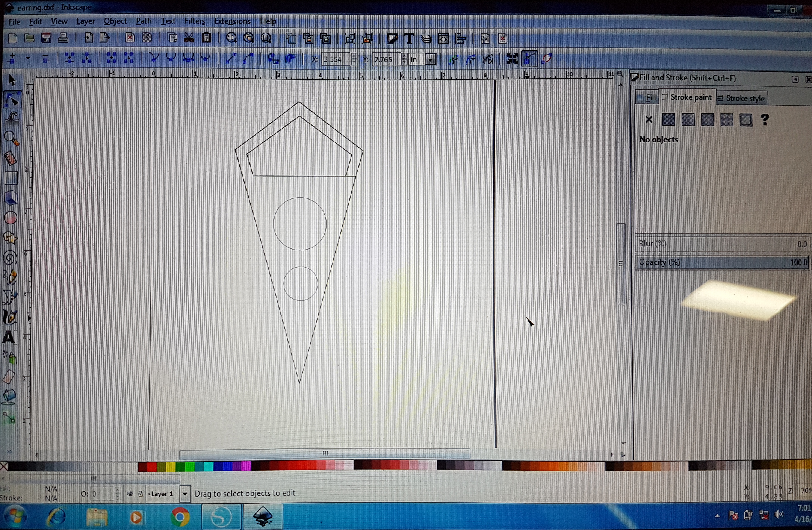Switch to the Fill tab
Viewport: 812px width, 530px height.
647,98
